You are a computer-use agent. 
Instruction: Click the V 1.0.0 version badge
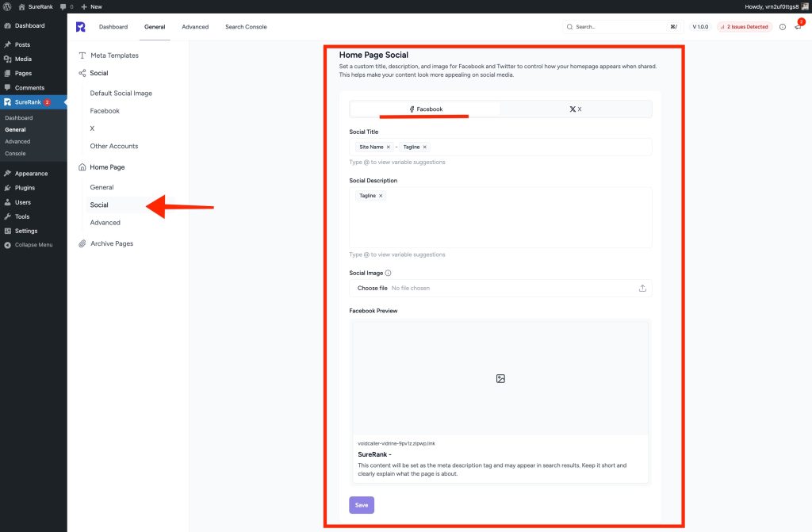tap(700, 27)
